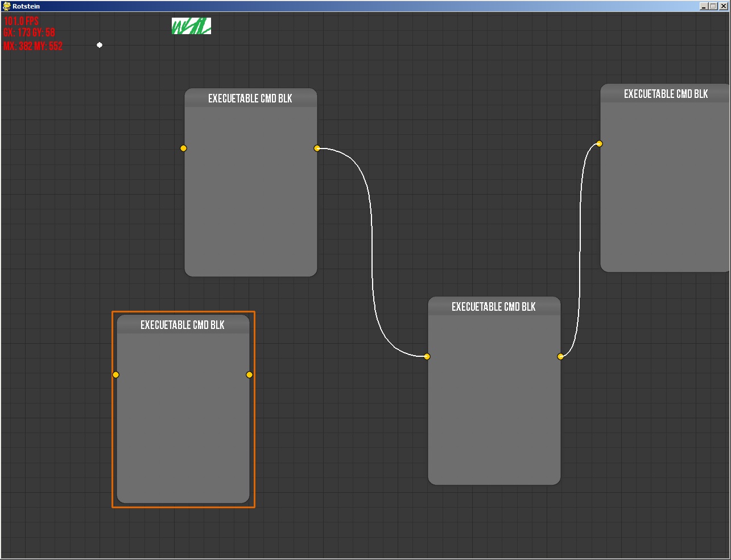The height and width of the screenshot is (560, 731).
Task: Select the input port of the cut-off far-right node
Action: tap(599, 143)
